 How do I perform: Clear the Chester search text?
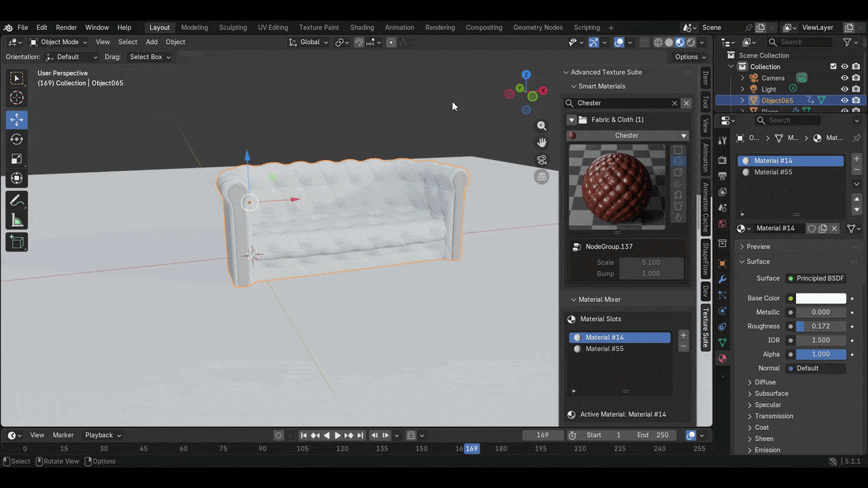675,103
